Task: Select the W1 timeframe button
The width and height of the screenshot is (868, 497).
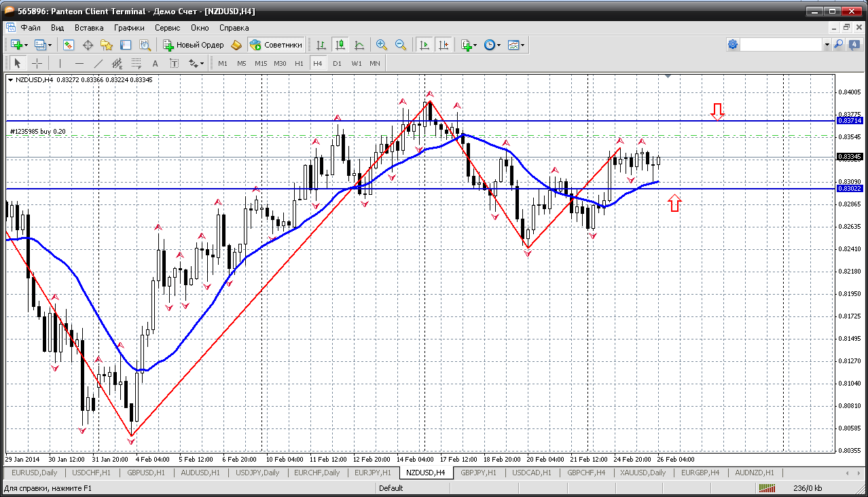Action: (357, 63)
